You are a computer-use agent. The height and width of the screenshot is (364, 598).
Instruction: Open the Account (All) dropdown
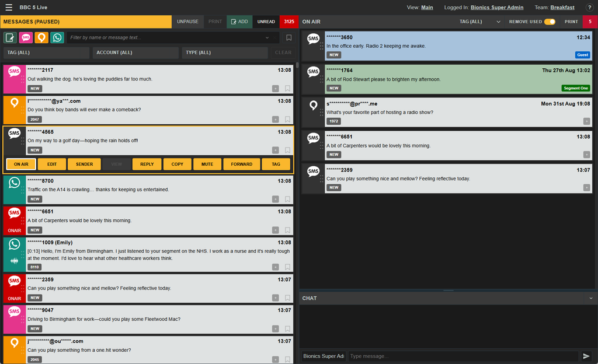point(135,52)
